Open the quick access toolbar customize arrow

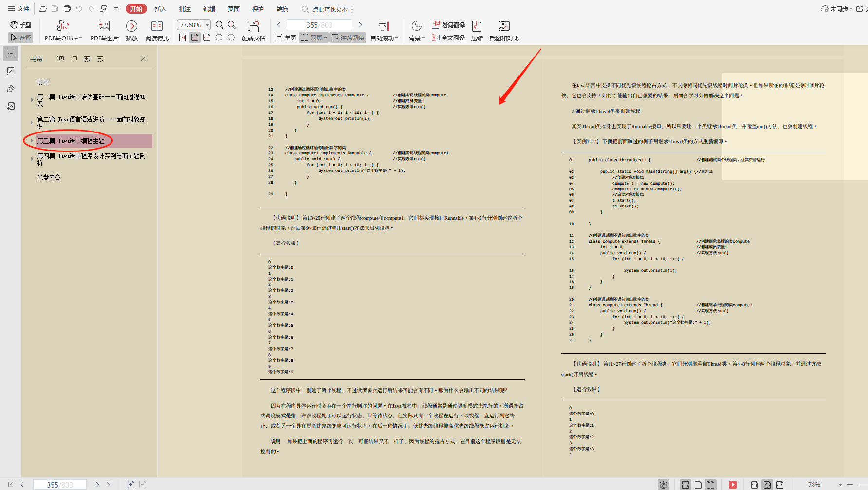[116, 9]
